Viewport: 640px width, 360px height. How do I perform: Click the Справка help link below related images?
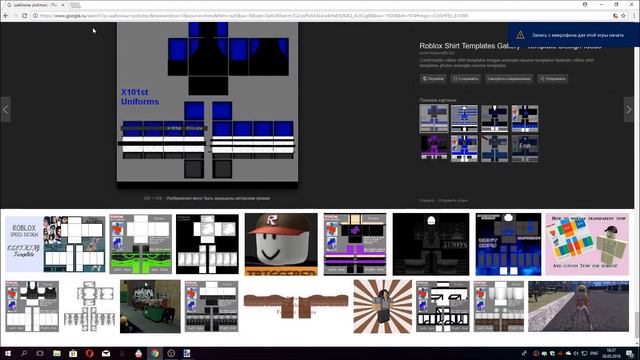427,200
